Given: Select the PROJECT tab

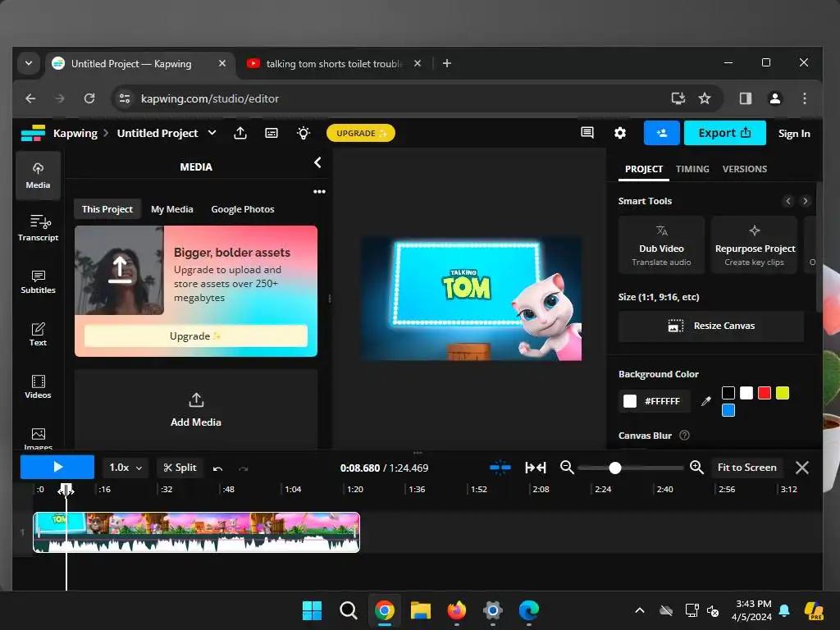Looking at the screenshot, I should pyautogui.click(x=643, y=169).
